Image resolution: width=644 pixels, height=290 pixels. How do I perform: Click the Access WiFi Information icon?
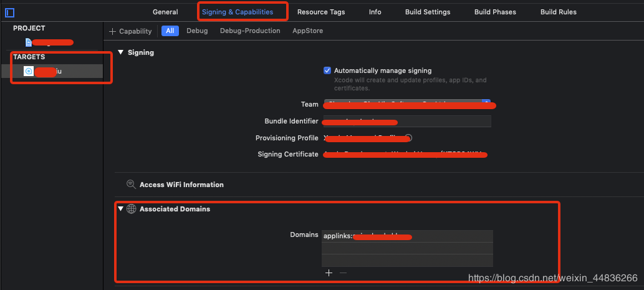(131, 185)
